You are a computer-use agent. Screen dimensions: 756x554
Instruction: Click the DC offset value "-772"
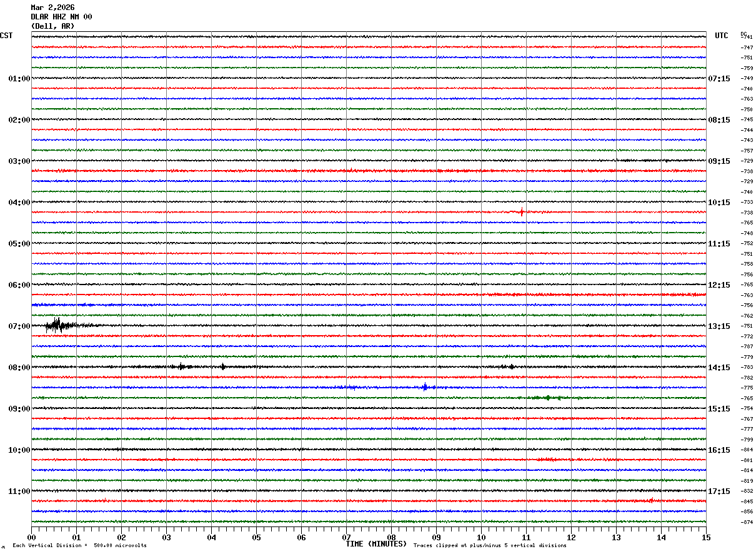pyautogui.click(x=747, y=336)
